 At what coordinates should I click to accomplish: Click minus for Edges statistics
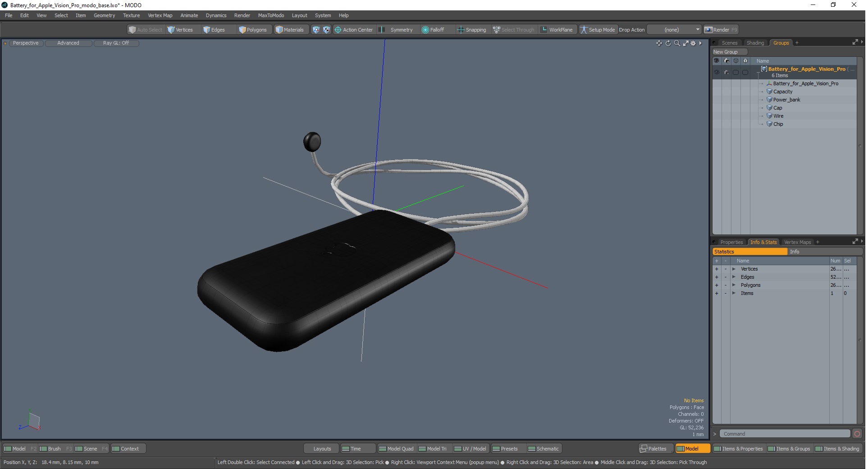726,277
